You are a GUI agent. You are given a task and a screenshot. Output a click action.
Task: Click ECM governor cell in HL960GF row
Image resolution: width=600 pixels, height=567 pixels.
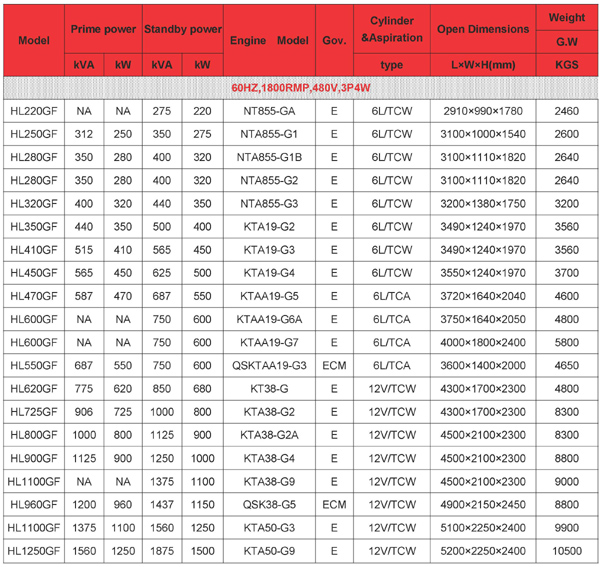click(334, 505)
